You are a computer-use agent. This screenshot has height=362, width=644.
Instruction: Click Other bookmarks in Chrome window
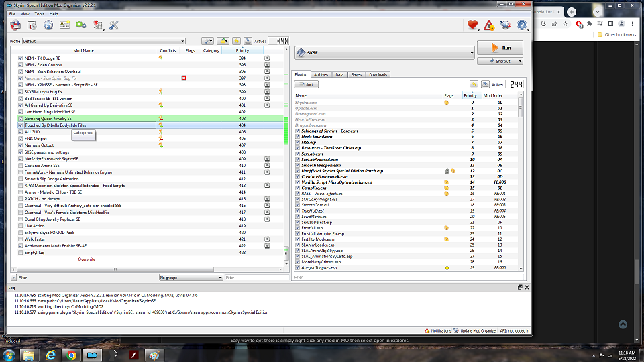[x=617, y=34]
